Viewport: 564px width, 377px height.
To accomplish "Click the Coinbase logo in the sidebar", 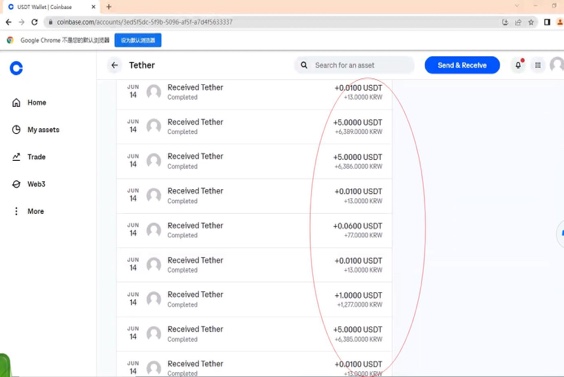I will pyautogui.click(x=16, y=68).
